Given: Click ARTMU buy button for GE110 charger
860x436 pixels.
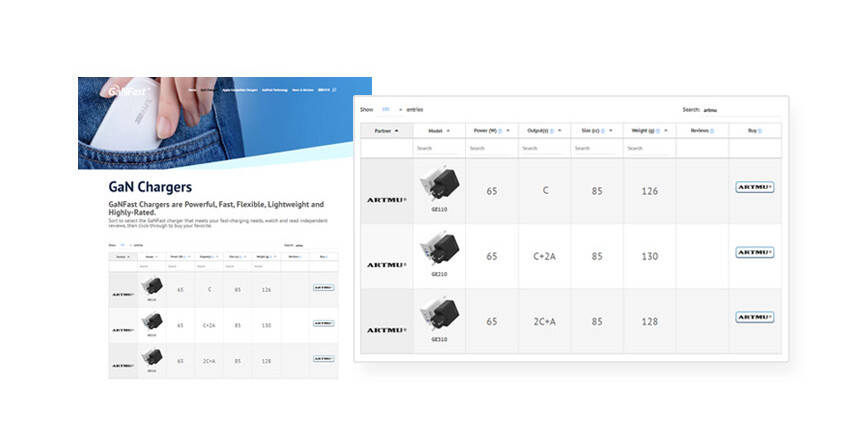Looking at the screenshot, I should click(754, 187).
